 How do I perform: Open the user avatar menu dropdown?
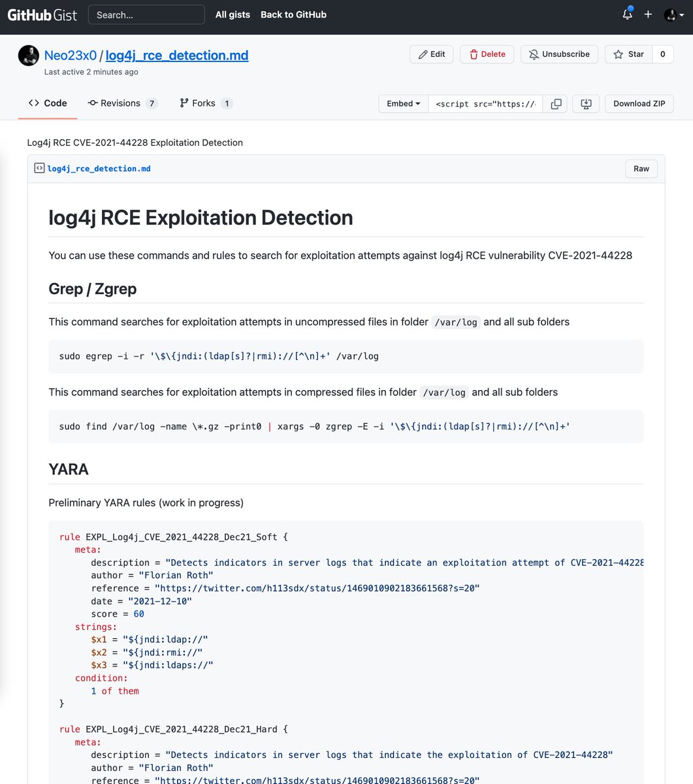click(673, 14)
